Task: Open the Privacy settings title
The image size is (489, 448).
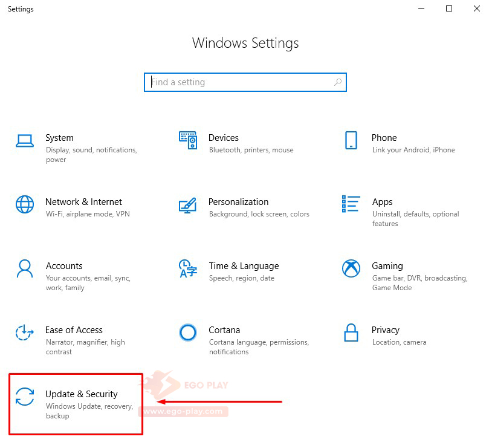Action: pyautogui.click(x=386, y=330)
